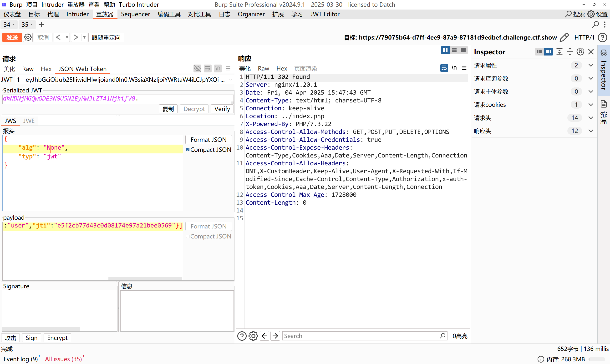Image resolution: width=610 pixels, height=364 pixels.
Task: Click the next match arrow in response search
Action: [x=275, y=336]
